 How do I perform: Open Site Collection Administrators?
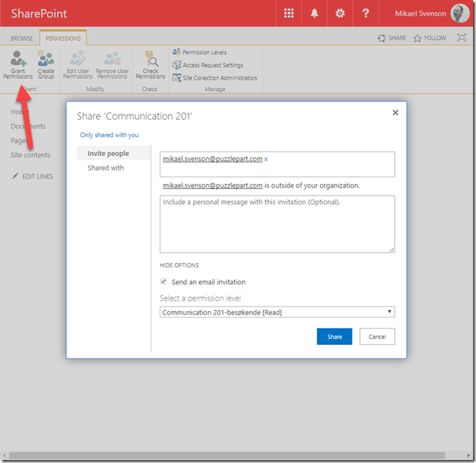click(215, 78)
